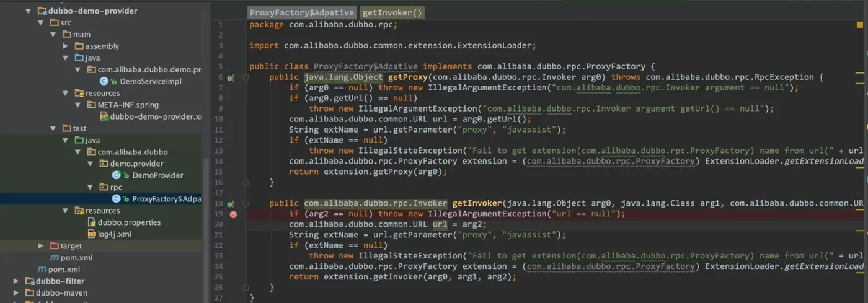Select dubbo-maven in the project tree

pyautogui.click(x=61, y=293)
